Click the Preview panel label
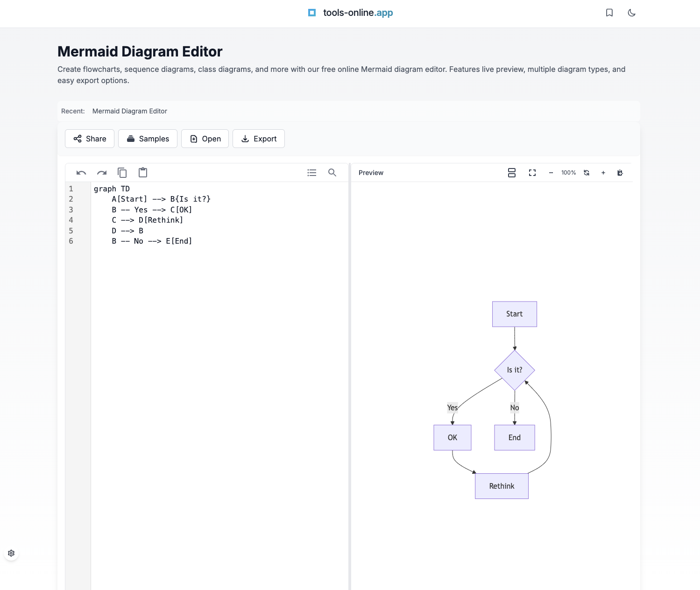700x590 pixels. coord(371,173)
